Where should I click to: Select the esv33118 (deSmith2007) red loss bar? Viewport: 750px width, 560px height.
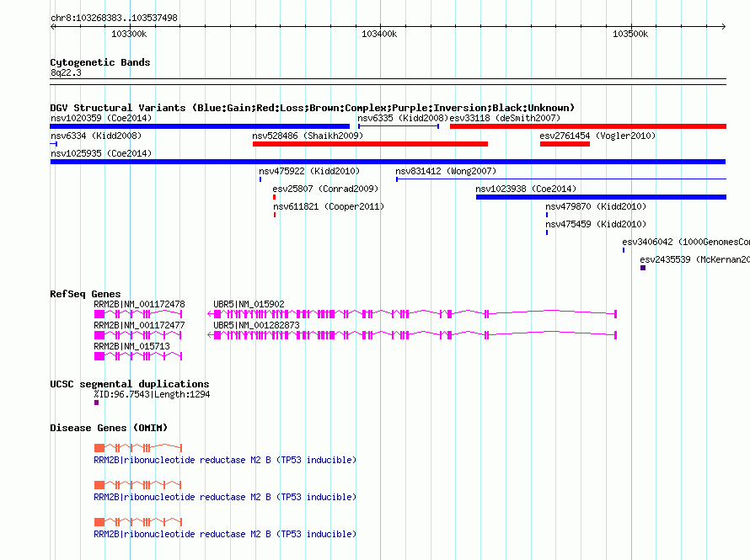click(x=588, y=126)
